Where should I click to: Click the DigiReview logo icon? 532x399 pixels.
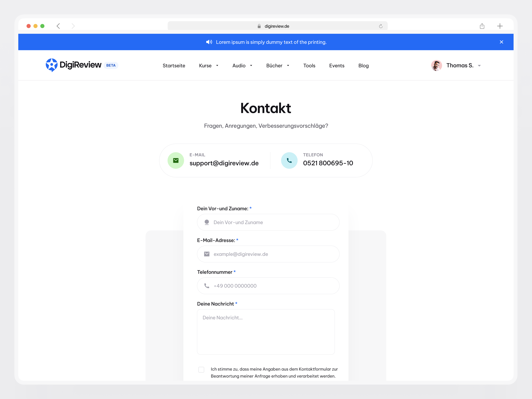click(x=52, y=65)
